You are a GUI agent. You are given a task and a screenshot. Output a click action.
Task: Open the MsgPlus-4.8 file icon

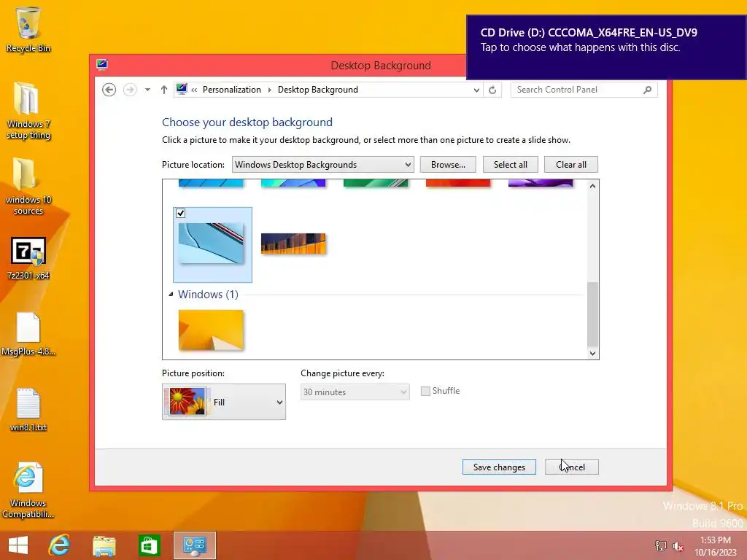point(28,334)
